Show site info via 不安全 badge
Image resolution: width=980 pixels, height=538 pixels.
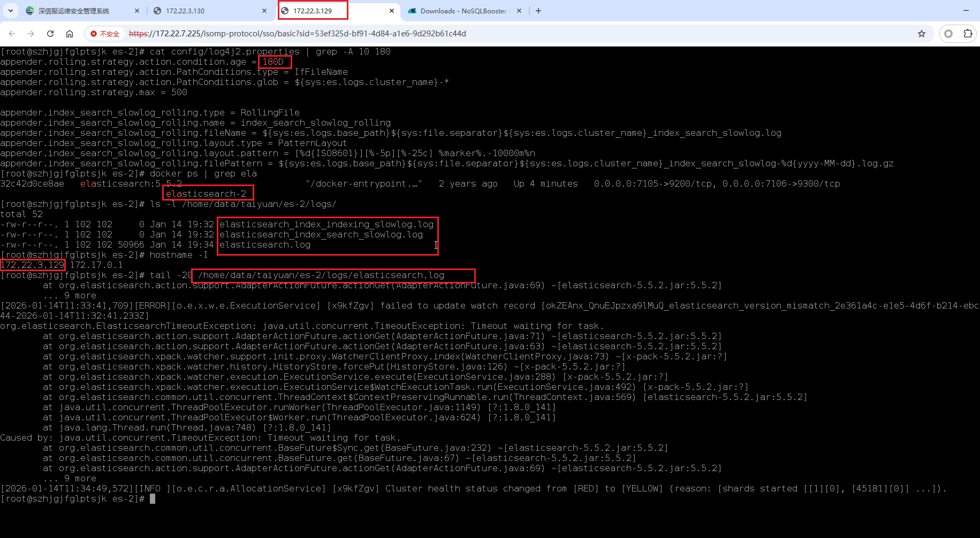pos(105,34)
